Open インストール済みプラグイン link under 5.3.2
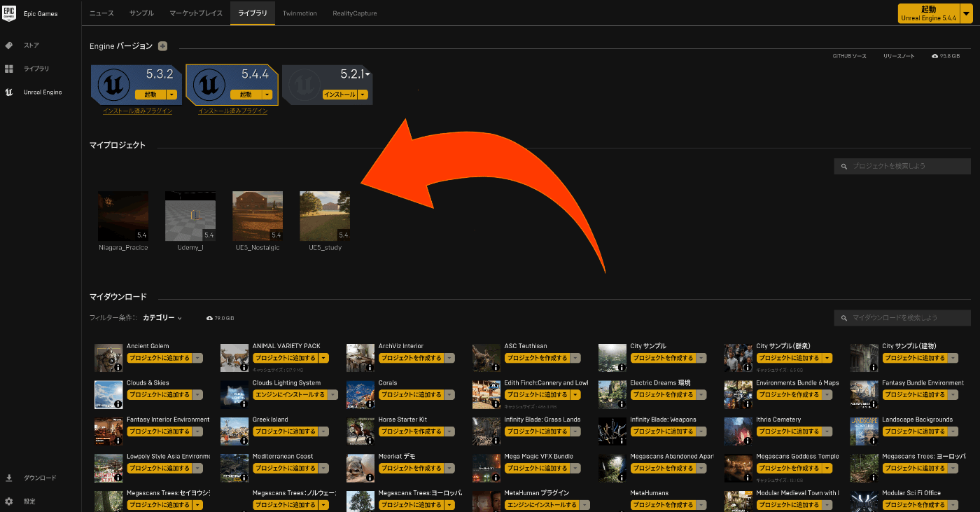The image size is (980, 512). [137, 111]
